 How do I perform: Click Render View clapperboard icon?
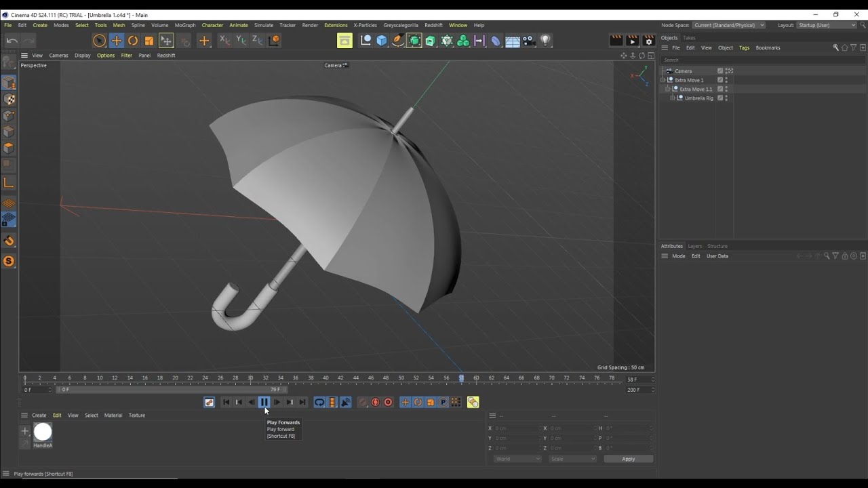tap(616, 41)
